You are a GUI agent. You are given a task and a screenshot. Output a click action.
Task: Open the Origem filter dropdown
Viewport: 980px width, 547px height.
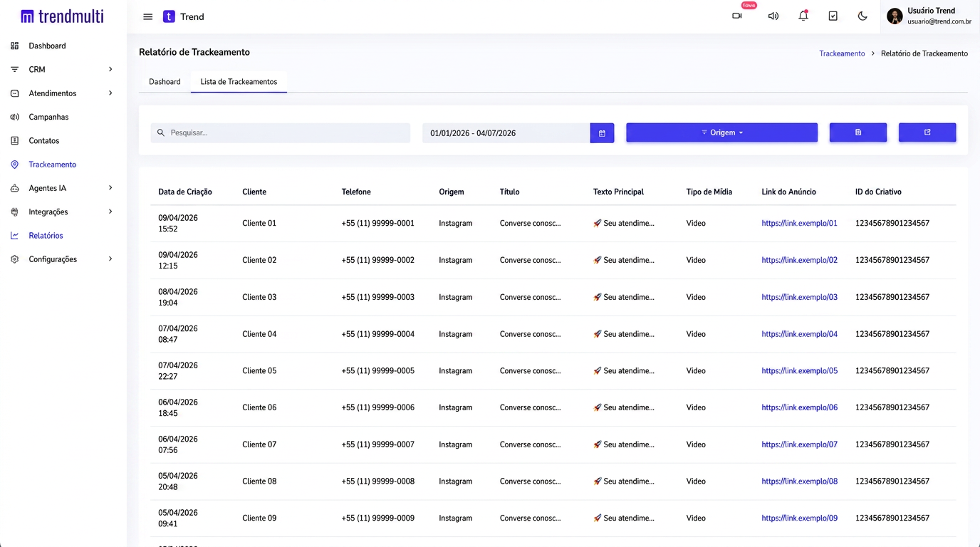[721, 132]
